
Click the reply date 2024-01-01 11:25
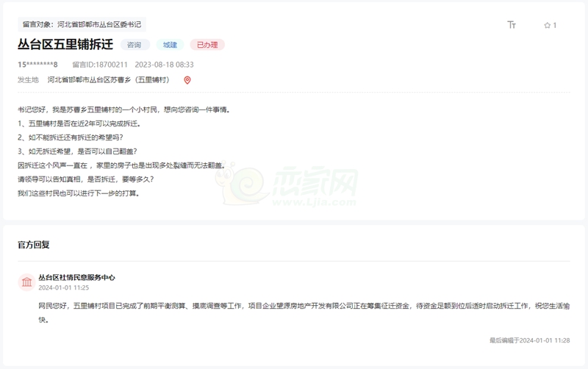coord(64,287)
